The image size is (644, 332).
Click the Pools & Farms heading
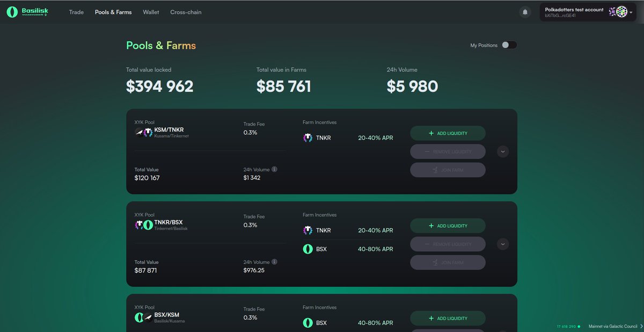click(x=161, y=46)
